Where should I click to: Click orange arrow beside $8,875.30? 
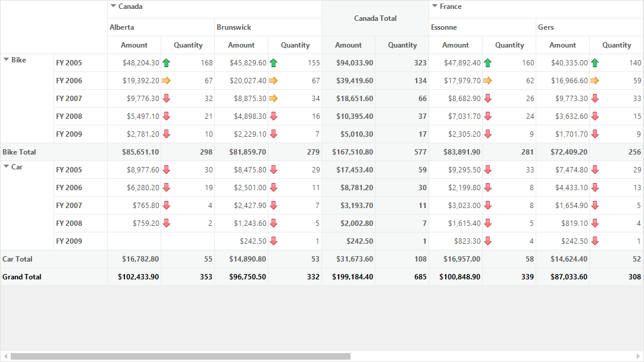(274, 99)
